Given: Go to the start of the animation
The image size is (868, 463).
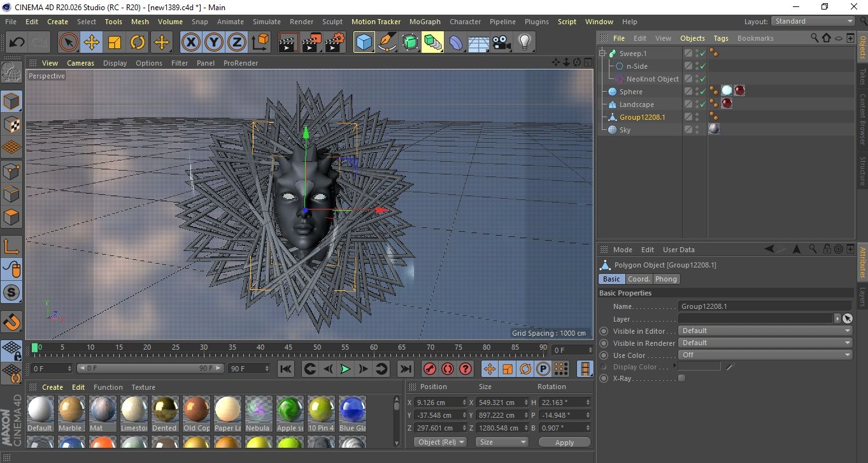Looking at the screenshot, I should [x=286, y=369].
